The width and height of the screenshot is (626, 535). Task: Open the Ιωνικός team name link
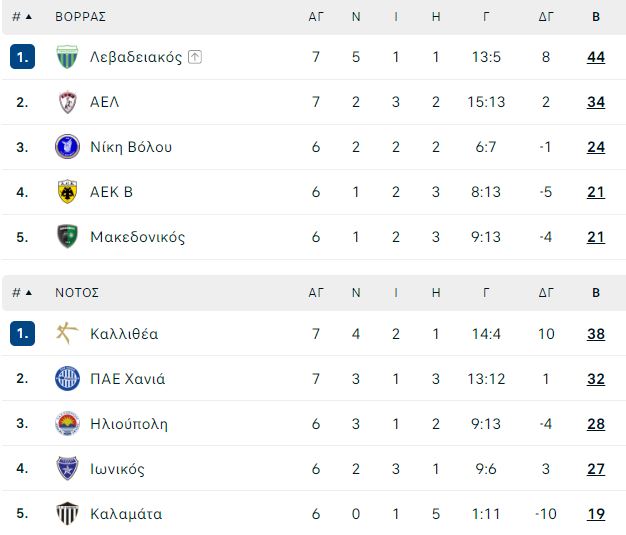(x=117, y=469)
